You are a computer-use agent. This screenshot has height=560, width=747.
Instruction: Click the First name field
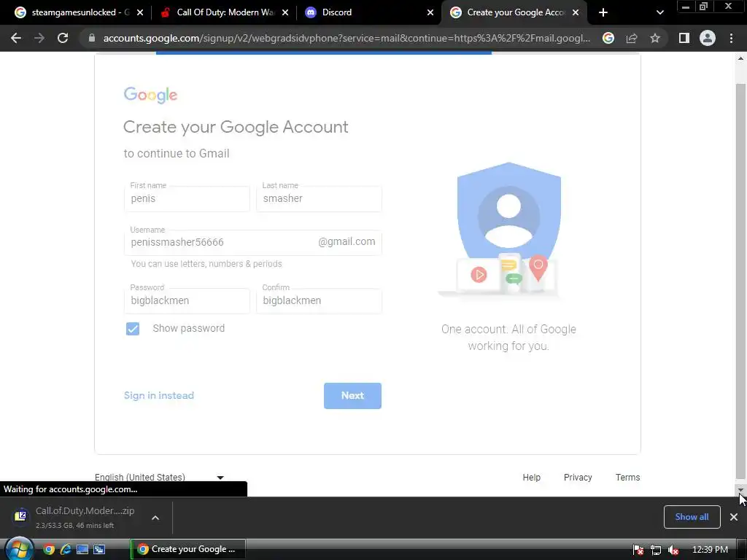coord(187,198)
